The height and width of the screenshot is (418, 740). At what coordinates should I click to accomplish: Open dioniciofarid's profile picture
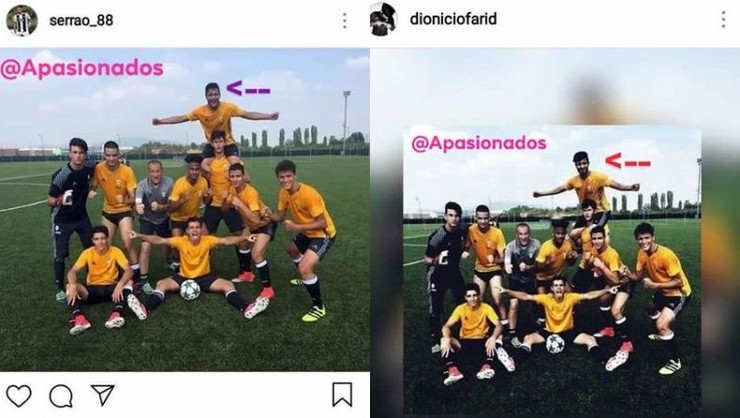[383, 19]
